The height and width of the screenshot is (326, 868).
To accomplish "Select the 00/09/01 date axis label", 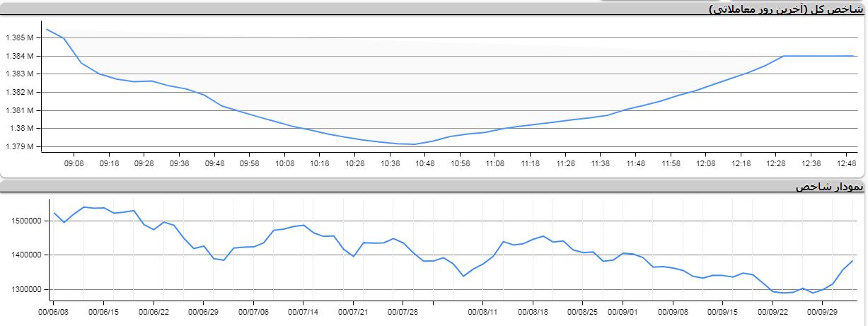I will coord(623,310).
